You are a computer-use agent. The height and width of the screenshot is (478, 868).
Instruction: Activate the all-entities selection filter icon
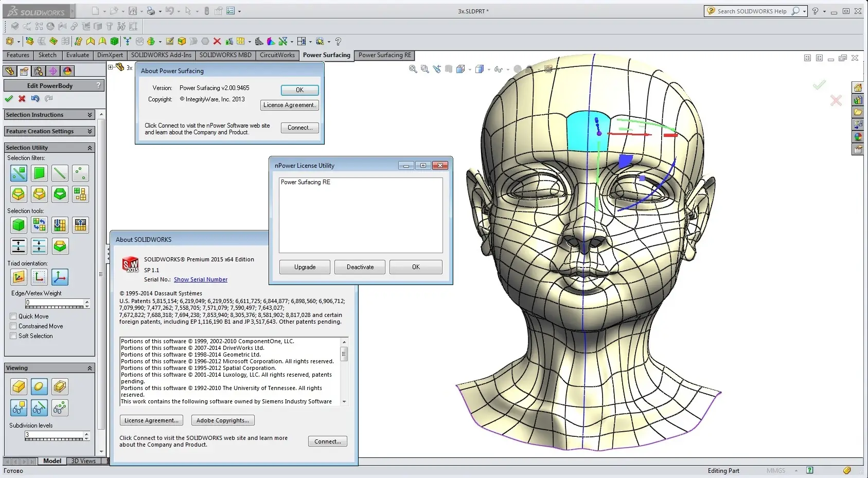[x=19, y=173]
